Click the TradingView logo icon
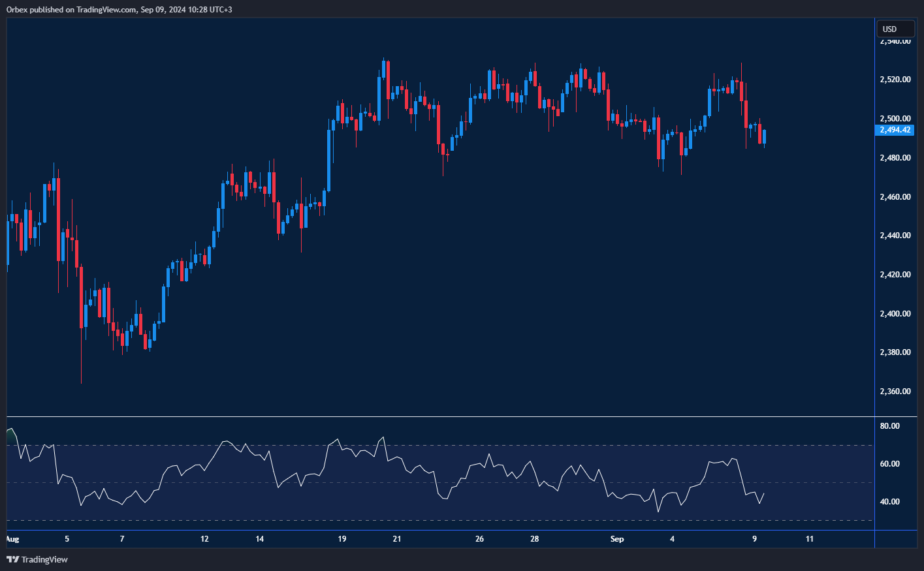The height and width of the screenshot is (571, 924). click(12, 559)
